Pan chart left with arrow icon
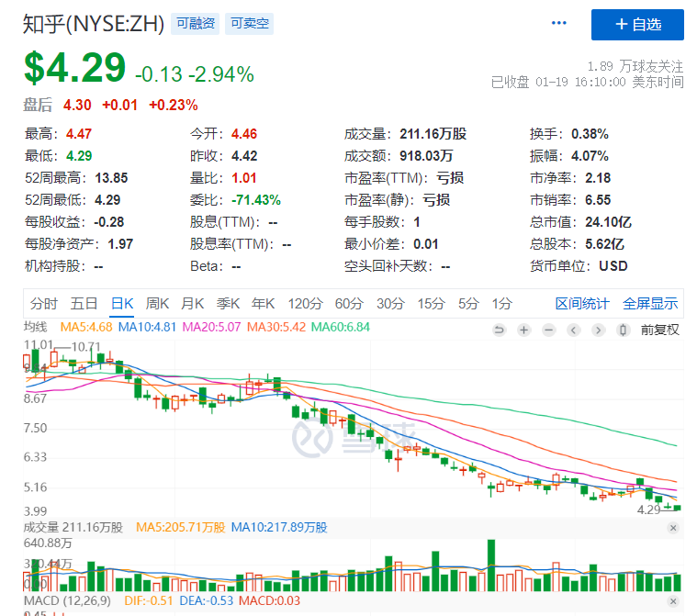Screen dimensions: 697x616 pos(573,330)
